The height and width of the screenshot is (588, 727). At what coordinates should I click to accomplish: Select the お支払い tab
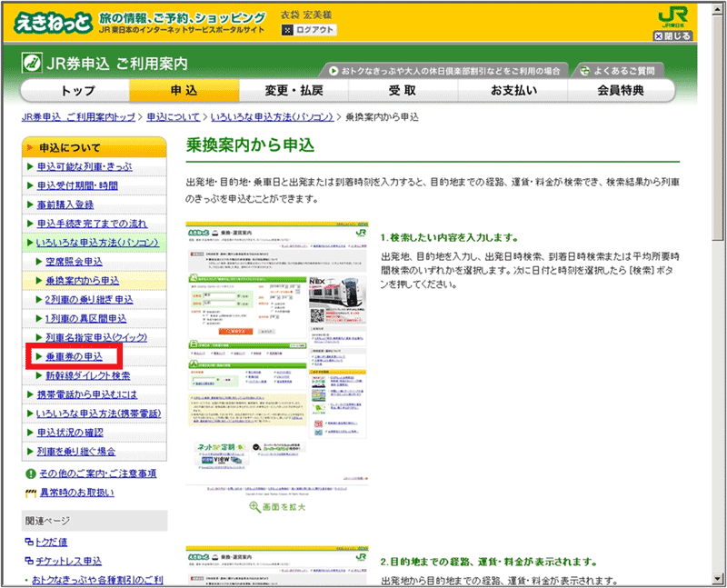(513, 91)
